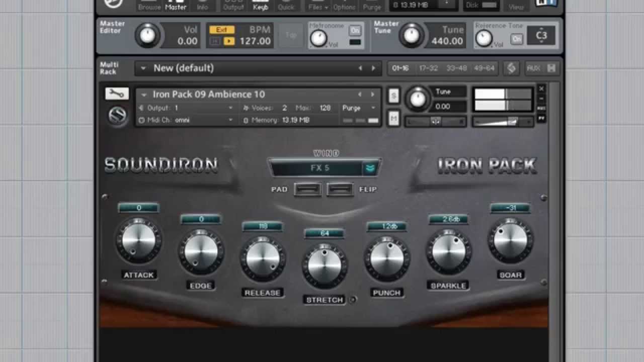644x362 pixels.
Task: Open the Midi Ch omni dropdown
Action: coord(186,120)
